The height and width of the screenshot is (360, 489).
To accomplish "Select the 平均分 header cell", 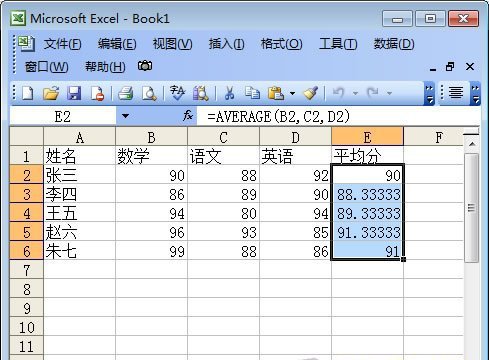I will click(x=367, y=156).
